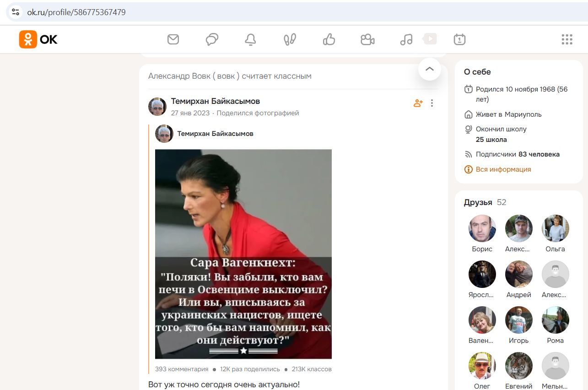Open the messages envelope icon
This screenshot has height=390, width=588.
click(x=173, y=40)
